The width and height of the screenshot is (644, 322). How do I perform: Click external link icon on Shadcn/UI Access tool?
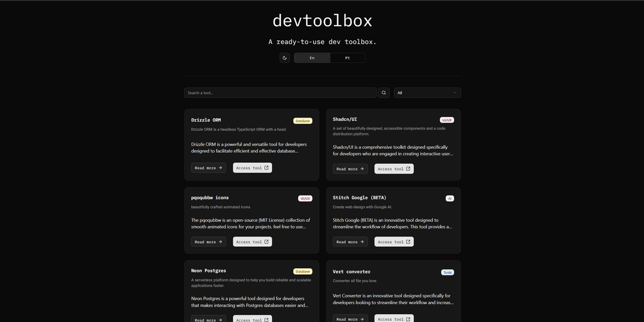(408, 169)
